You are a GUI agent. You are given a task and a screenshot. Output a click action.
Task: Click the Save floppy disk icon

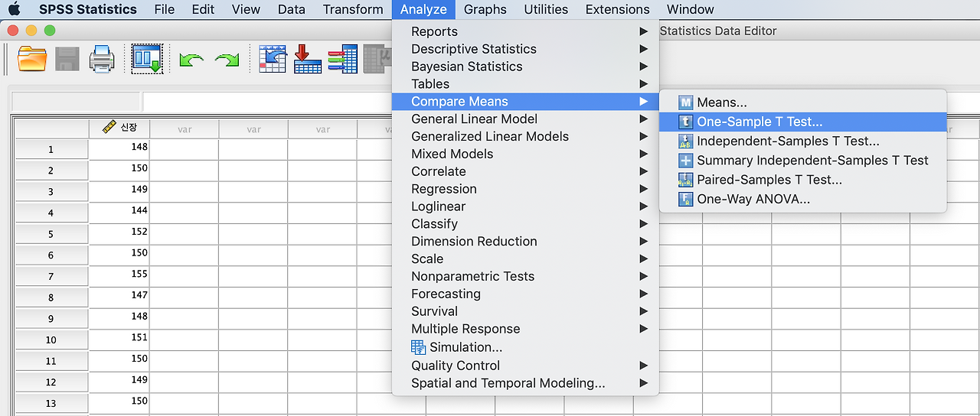pos(67,59)
